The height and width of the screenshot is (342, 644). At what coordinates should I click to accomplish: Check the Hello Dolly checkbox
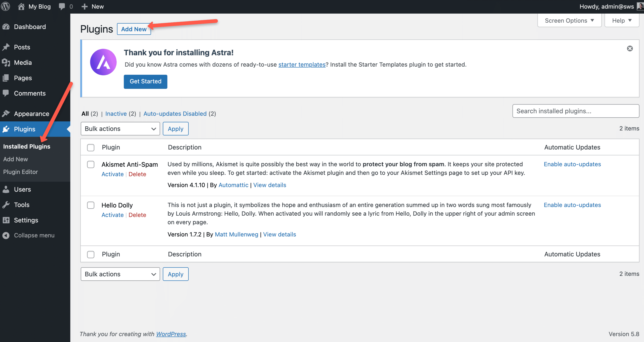(x=91, y=205)
